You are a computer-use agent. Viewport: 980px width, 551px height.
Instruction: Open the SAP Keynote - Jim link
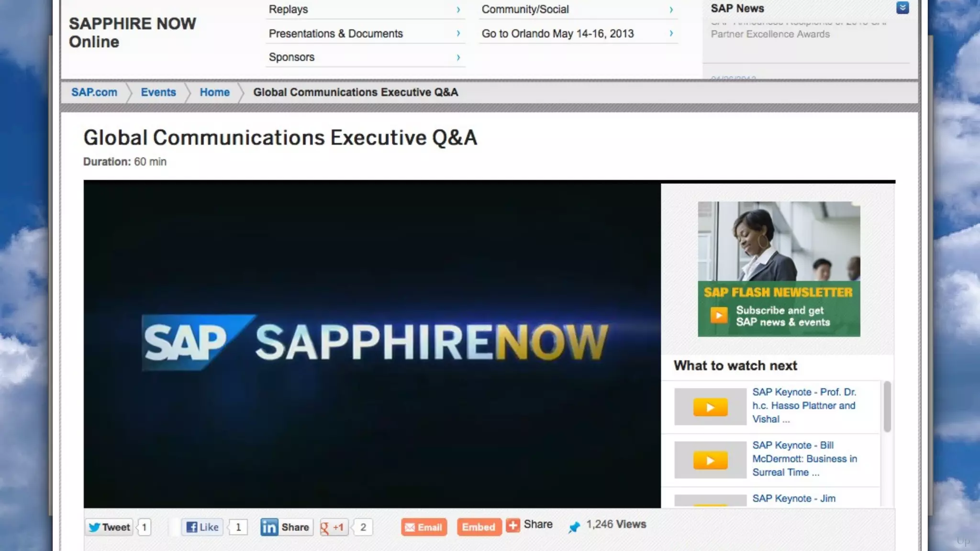[794, 498]
